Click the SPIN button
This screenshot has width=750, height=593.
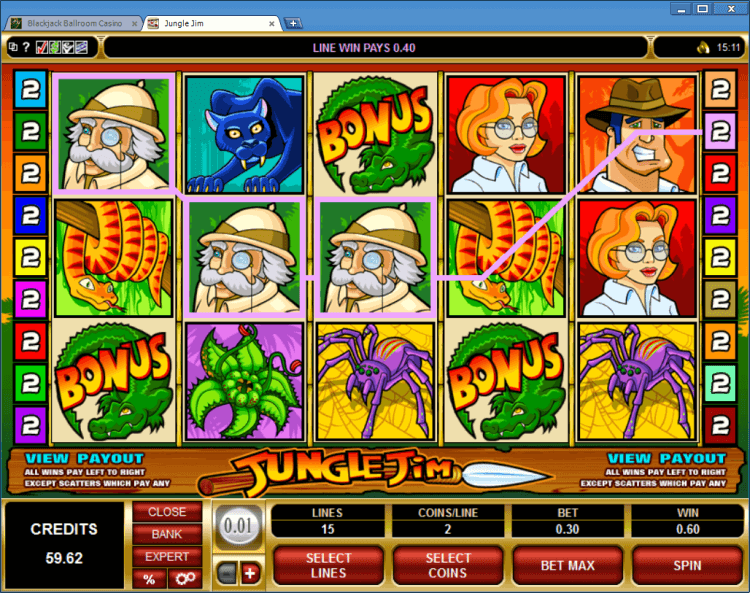pyautogui.click(x=687, y=565)
